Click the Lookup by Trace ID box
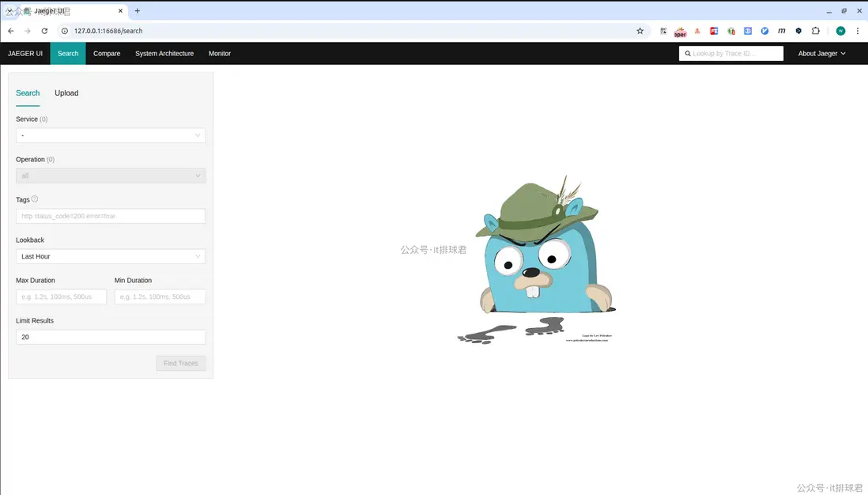868x495 pixels. 730,54
